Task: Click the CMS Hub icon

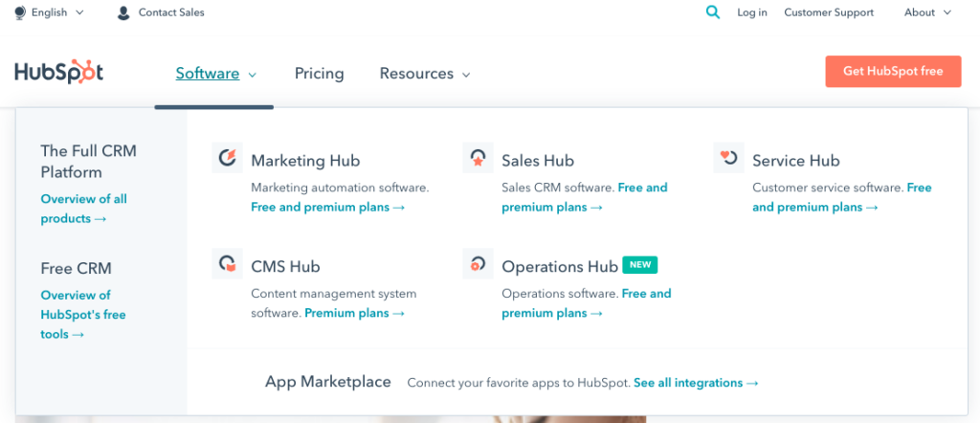Action: 228,264
